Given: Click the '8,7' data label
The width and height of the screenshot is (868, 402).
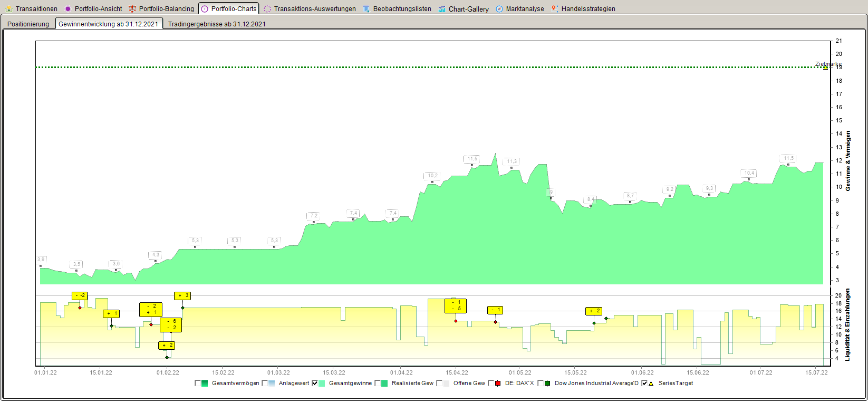Looking at the screenshot, I should 630,196.
